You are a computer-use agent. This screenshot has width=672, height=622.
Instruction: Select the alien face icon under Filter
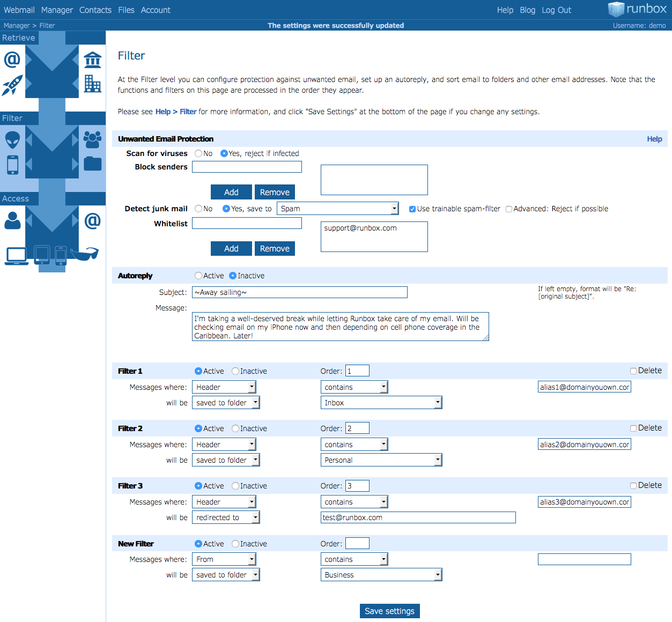12,139
